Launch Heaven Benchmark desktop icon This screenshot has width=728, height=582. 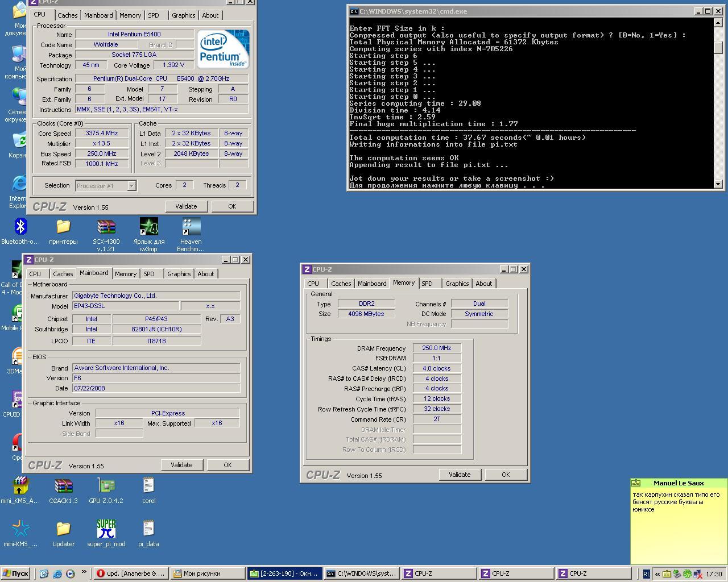tap(191, 227)
